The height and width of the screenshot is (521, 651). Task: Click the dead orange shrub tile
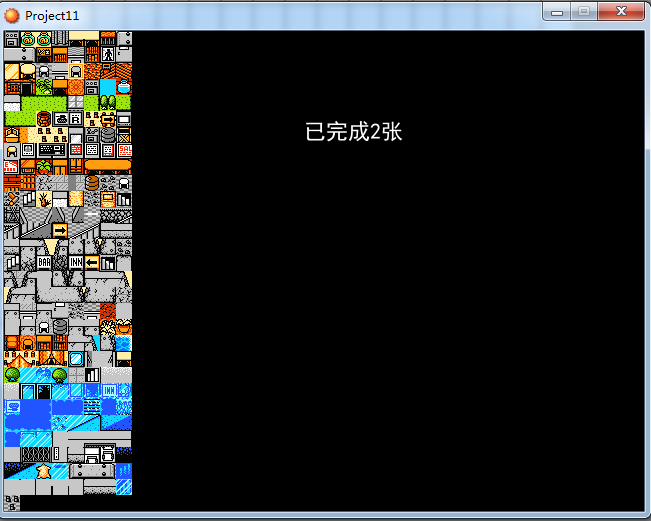pyautogui.click(x=44, y=199)
